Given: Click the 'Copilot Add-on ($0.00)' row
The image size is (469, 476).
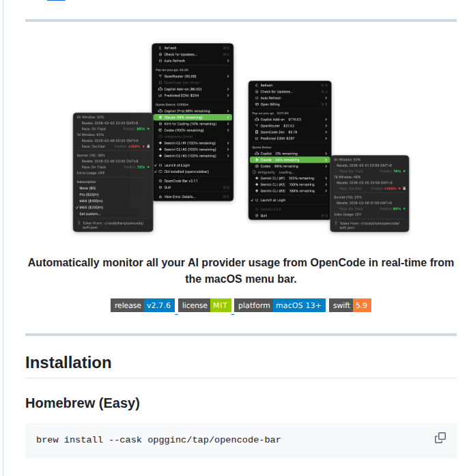Looking at the screenshot, I should tap(193, 89).
